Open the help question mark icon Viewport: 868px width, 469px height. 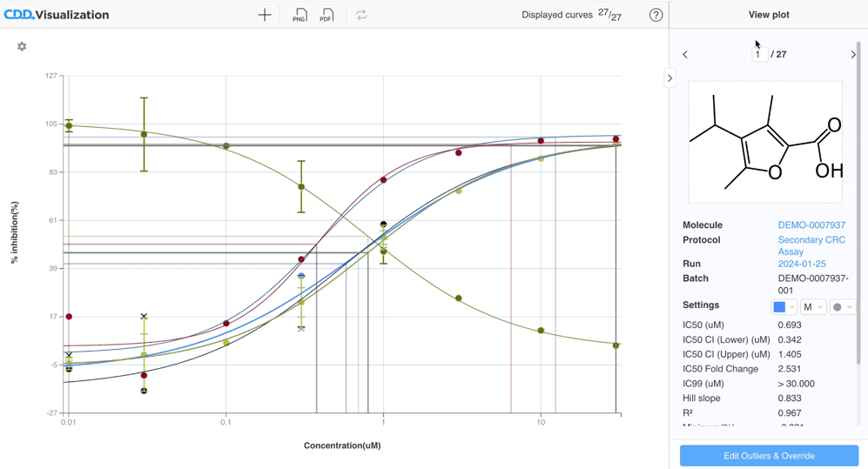pyautogui.click(x=656, y=15)
